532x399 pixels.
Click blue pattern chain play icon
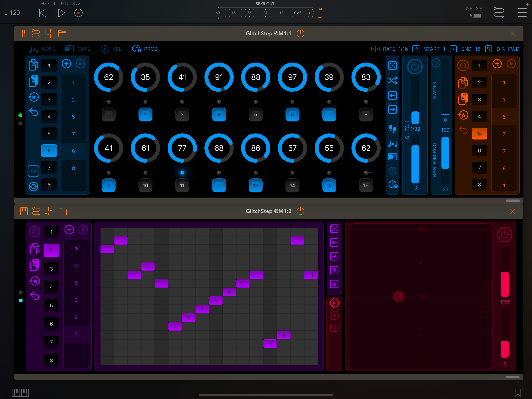click(80, 64)
